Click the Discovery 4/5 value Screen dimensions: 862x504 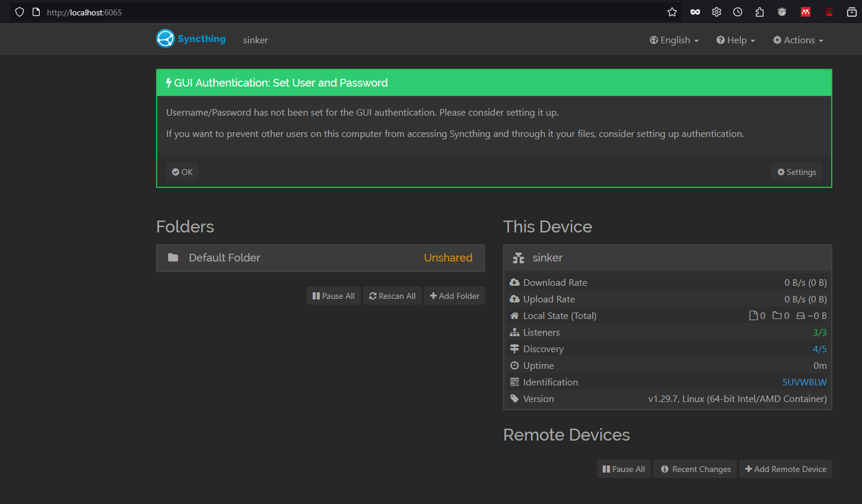click(x=819, y=349)
